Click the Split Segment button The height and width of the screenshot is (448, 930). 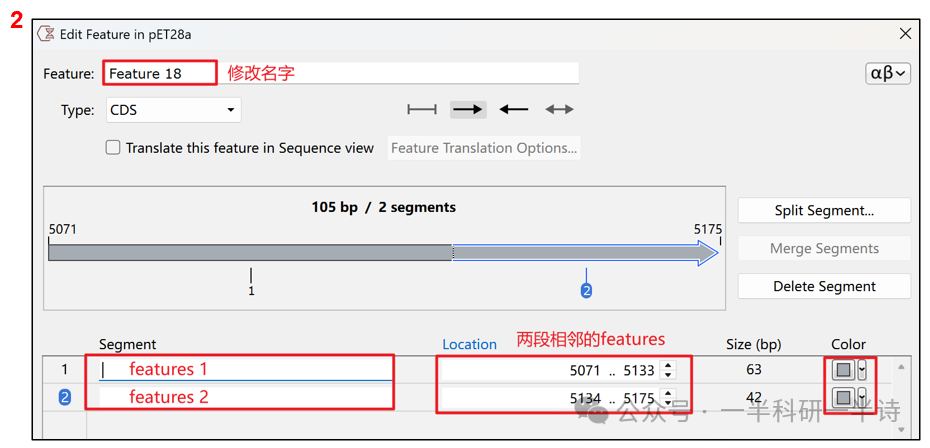[x=824, y=211]
